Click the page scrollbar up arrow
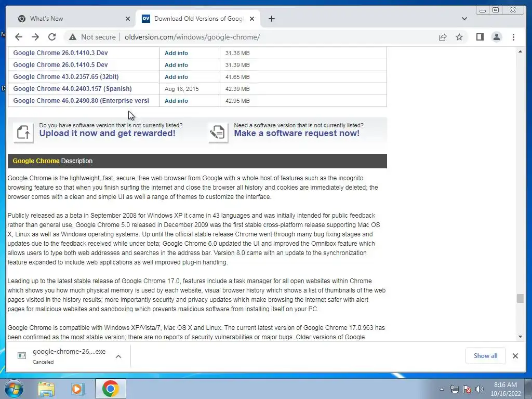 click(520, 51)
